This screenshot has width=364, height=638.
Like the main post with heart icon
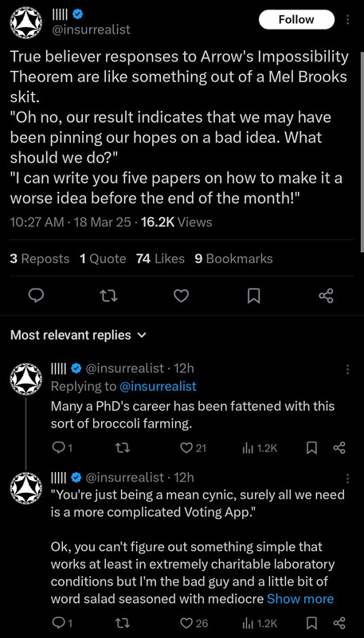pos(181,296)
